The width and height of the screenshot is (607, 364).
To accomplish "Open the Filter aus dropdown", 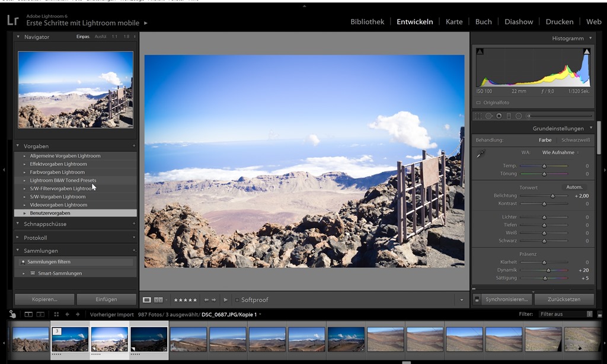I will (566, 314).
